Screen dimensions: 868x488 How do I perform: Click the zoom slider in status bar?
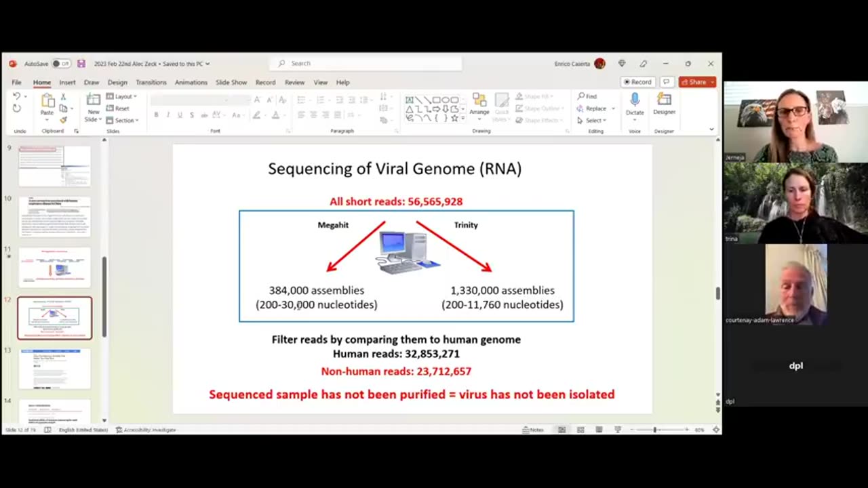pos(654,430)
